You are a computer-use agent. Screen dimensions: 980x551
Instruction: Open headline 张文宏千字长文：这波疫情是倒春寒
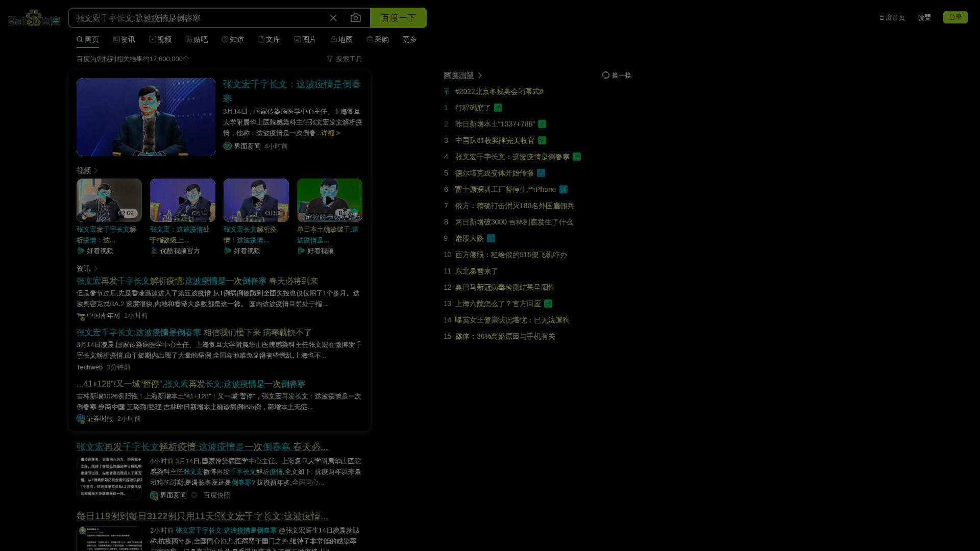pyautogui.click(x=292, y=91)
